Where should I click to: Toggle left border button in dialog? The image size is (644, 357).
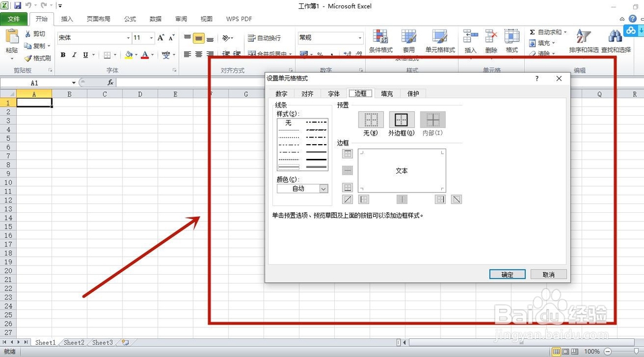[x=364, y=199]
